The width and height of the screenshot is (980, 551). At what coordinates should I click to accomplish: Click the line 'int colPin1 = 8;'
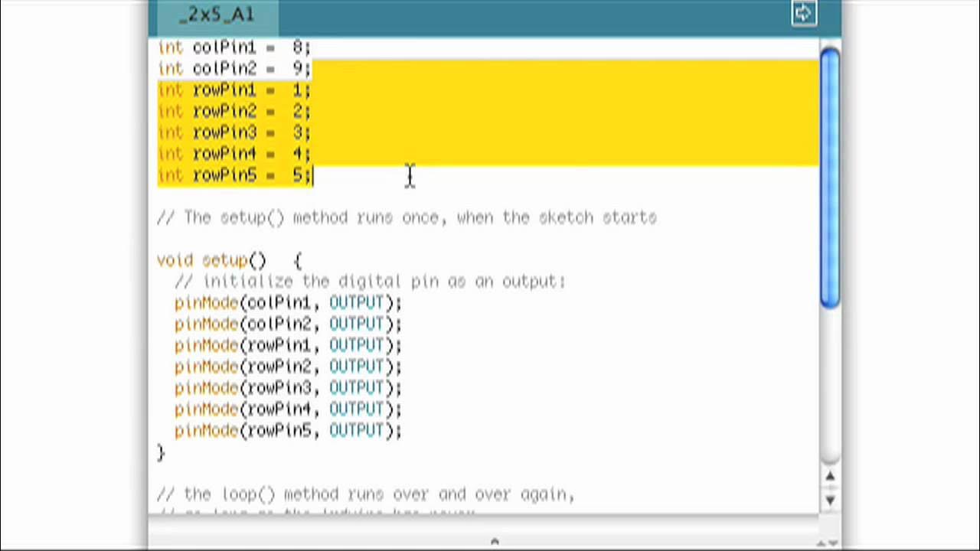(234, 47)
